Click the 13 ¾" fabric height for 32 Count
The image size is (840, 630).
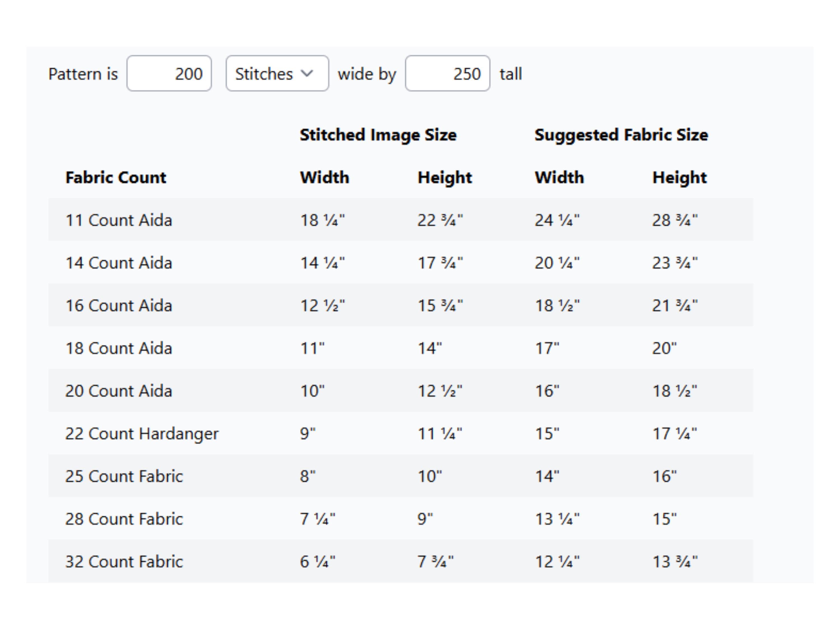(675, 562)
